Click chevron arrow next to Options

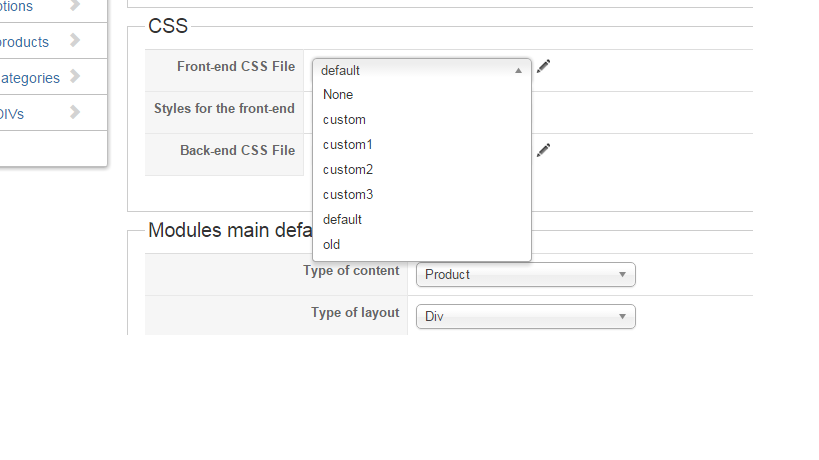75,6
